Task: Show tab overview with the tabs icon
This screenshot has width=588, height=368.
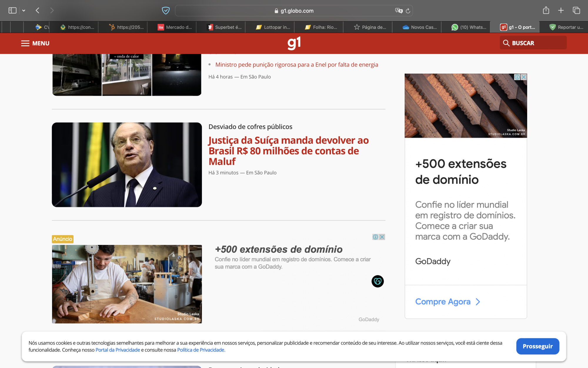Action: (576, 10)
